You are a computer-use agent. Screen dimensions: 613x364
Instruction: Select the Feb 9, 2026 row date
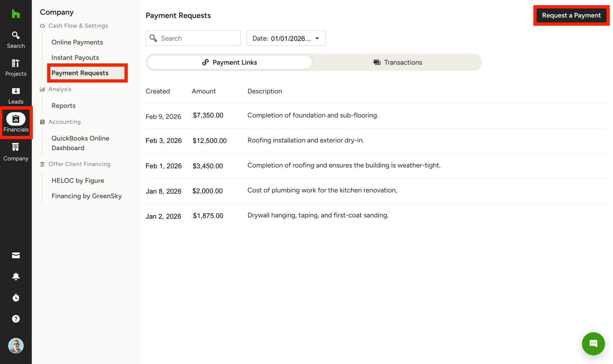(163, 116)
